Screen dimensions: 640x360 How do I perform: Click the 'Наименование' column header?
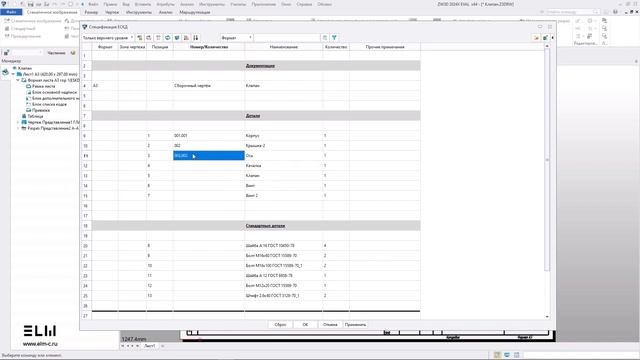click(x=283, y=47)
